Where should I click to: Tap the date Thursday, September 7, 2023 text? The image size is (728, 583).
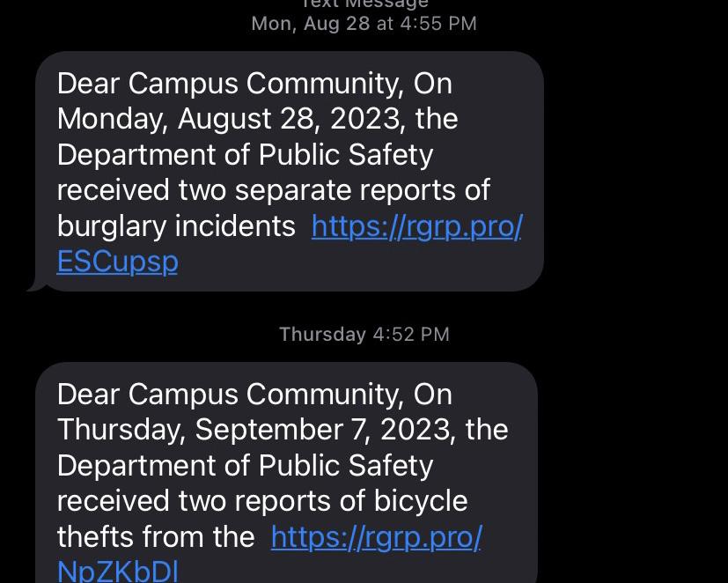click(254, 430)
